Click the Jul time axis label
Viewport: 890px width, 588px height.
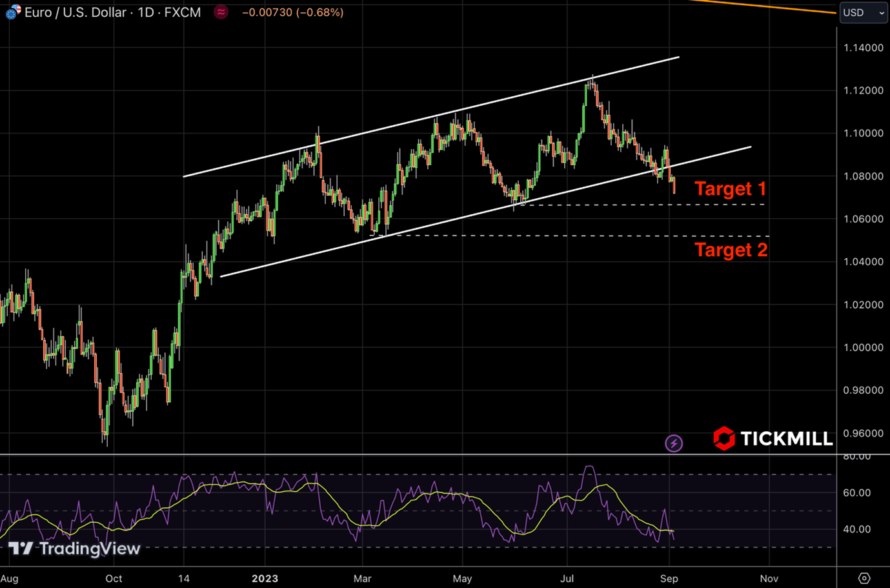(567, 578)
